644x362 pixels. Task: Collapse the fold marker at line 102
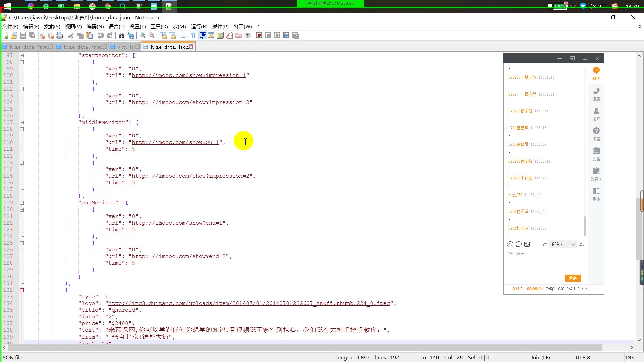22,89
